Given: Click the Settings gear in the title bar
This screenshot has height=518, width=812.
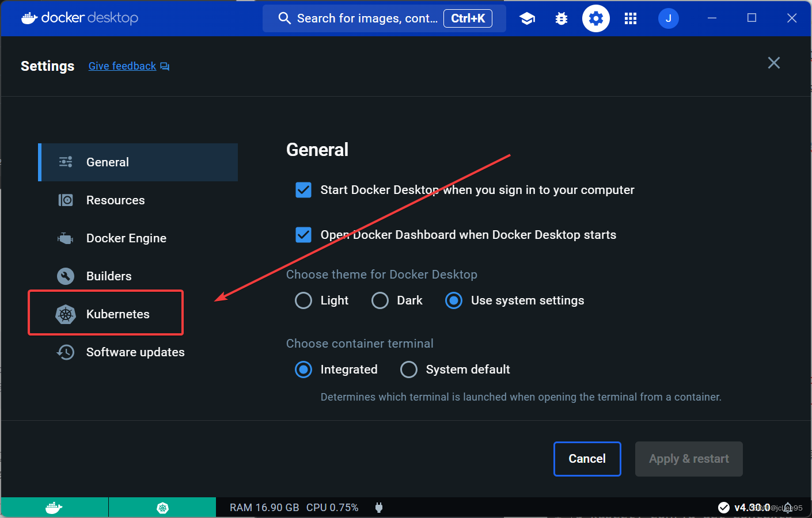Looking at the screenshot, I should (x=595, y=18).
